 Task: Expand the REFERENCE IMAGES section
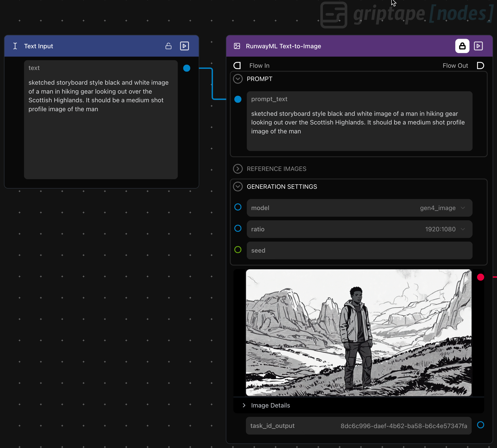coord(238,169)
